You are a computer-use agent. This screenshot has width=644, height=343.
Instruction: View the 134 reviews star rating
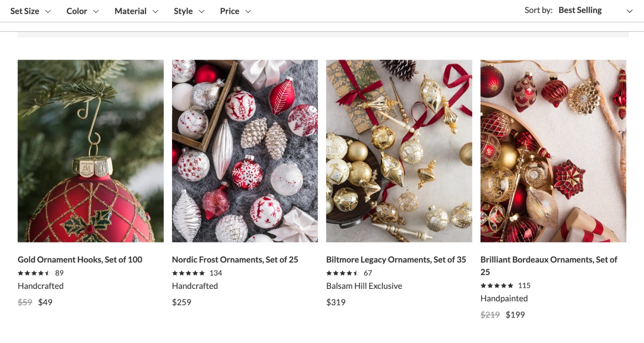pyautogui.click(x=188, y=273)
